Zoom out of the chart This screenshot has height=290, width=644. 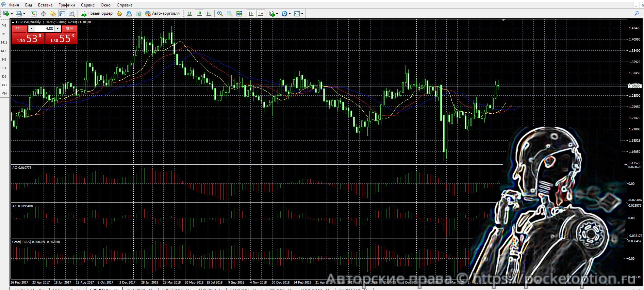(230, 14)
